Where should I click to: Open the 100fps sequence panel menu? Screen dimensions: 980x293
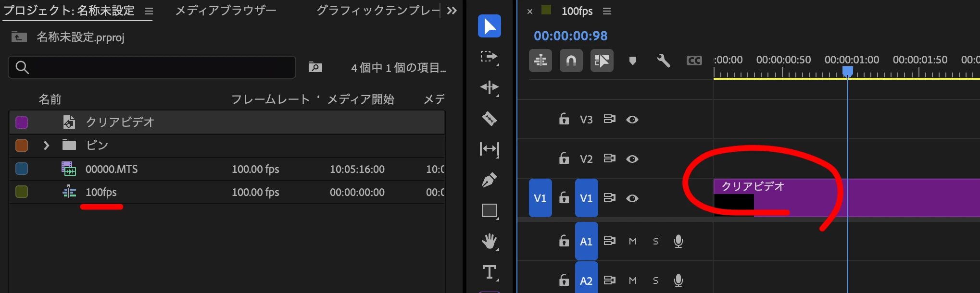click(x=607, y=11)
